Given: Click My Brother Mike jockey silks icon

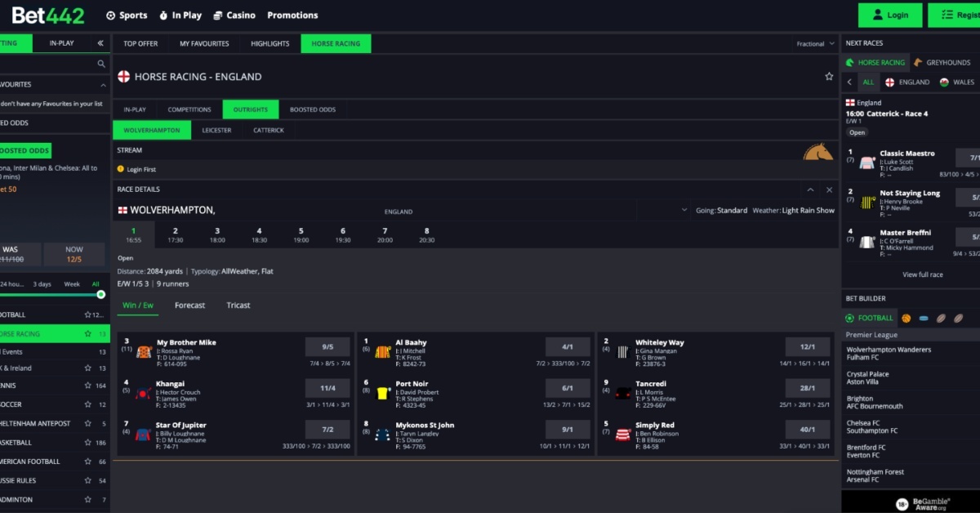Looking at the screenshot, I should [x=145, y=352].
